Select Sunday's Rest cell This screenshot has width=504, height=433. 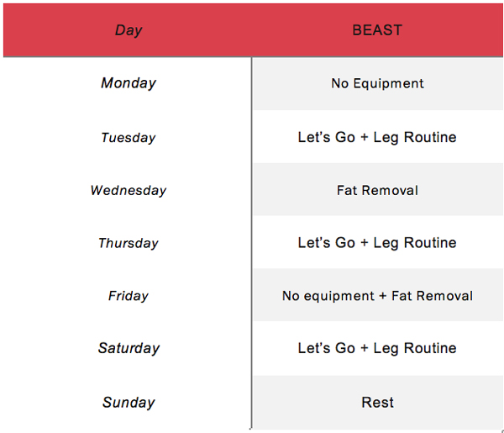(377, 403)
